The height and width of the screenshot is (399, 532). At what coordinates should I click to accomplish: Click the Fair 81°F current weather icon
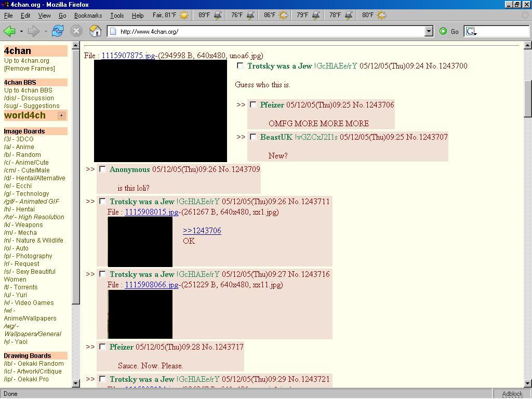tap(184, 16)
